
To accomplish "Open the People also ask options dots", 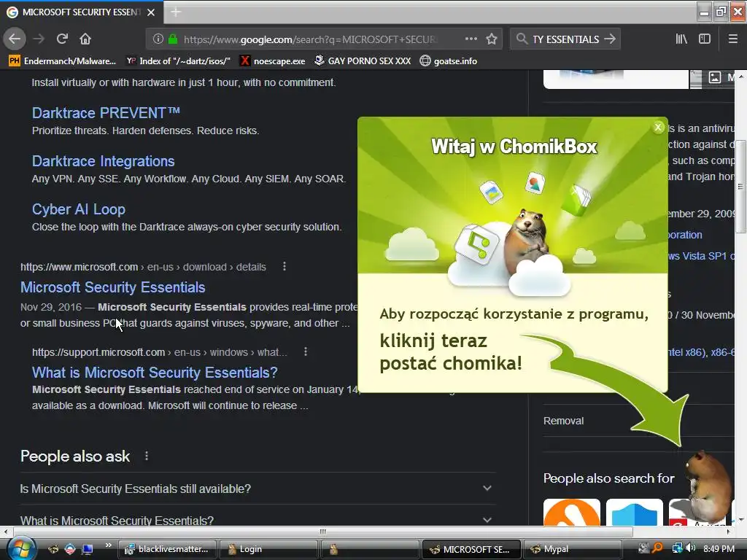I will (146, 456).
